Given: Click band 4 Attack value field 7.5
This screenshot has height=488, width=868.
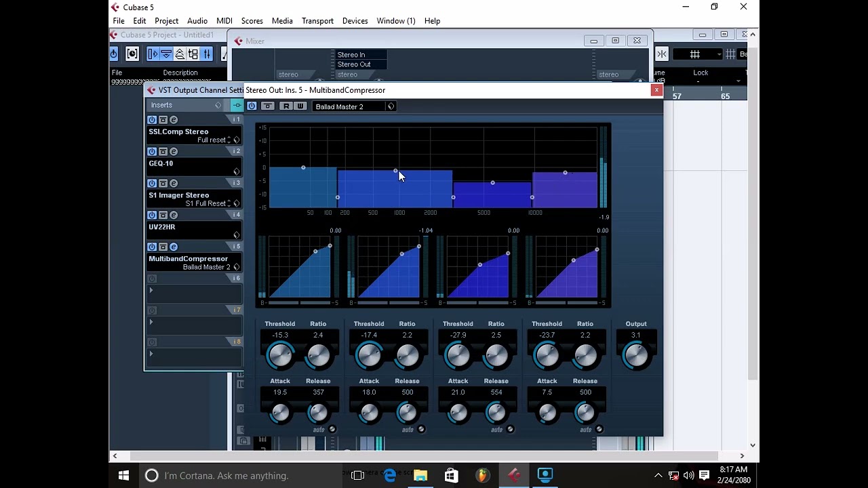Looking at the screenshot, I should click(x=547, y=392).
